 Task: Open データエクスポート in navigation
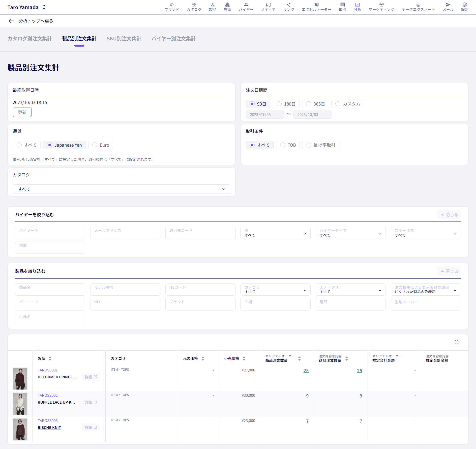[x=418, y=7]
